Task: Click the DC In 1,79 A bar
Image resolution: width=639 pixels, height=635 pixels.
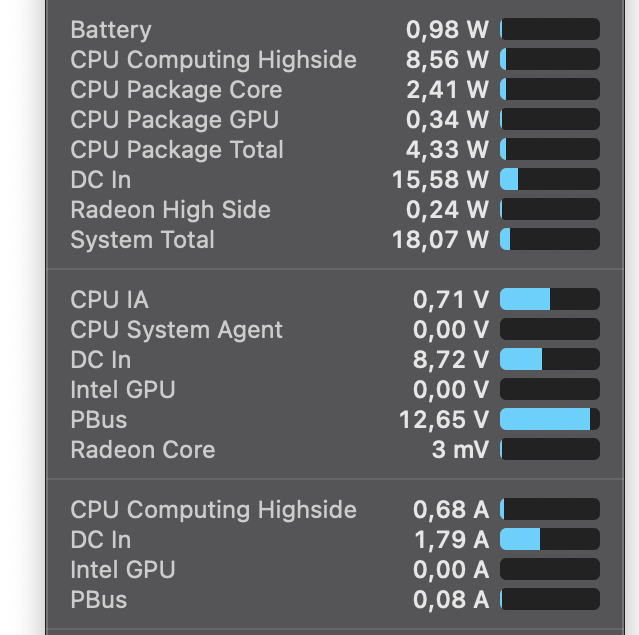Action: 549,540
